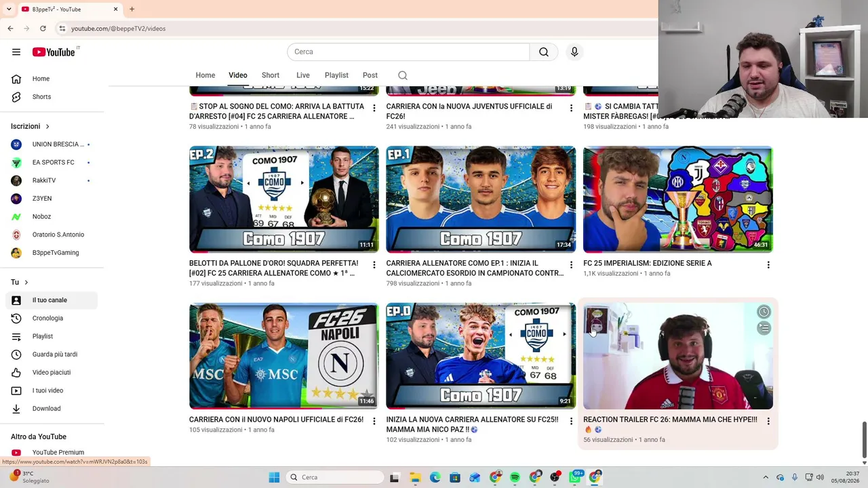Switch to the channel Home tab
Screen dimensions: 868x488
coord(205,75)
